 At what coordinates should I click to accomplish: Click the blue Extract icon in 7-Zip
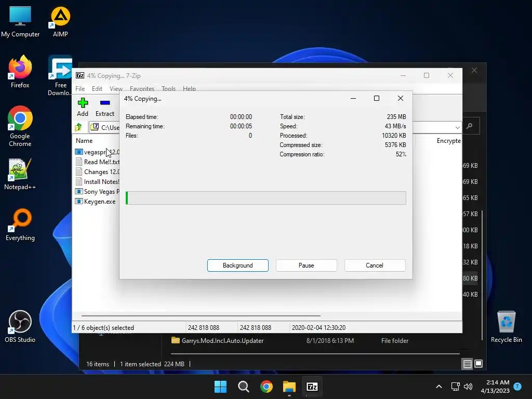click(105, 102)
